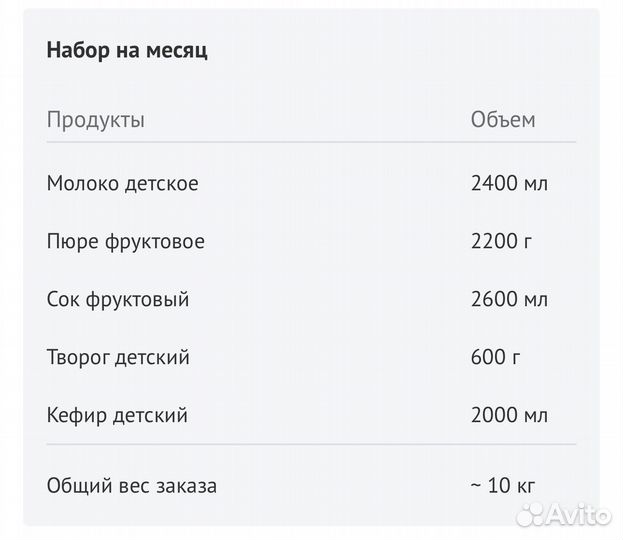The height and width of the screenshot is (540, 623).
Task: Click the 'Общий вес заказа' label
Action: 132,486
